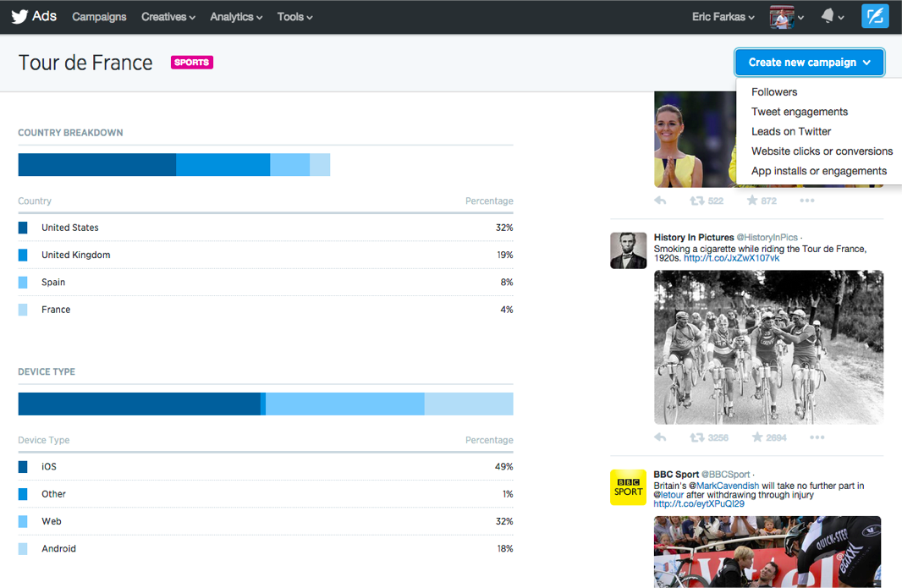Image resolution: width=902 pixels, height=588 pixels.
Task: Click the BBC Sport avatar icon
Action: [x=628, y=487]
